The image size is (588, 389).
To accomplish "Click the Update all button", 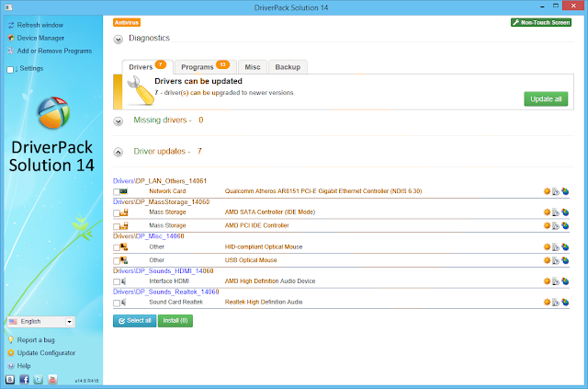I will [x=546, y=99].
